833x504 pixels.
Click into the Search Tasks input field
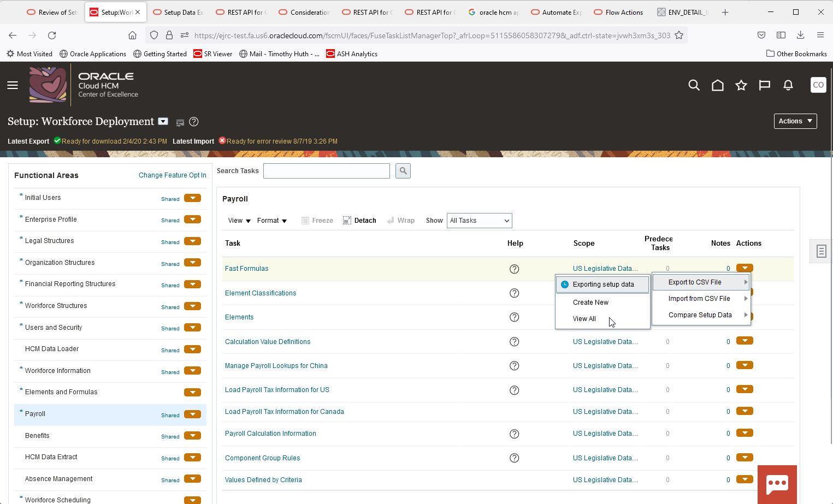pos(326,171)
